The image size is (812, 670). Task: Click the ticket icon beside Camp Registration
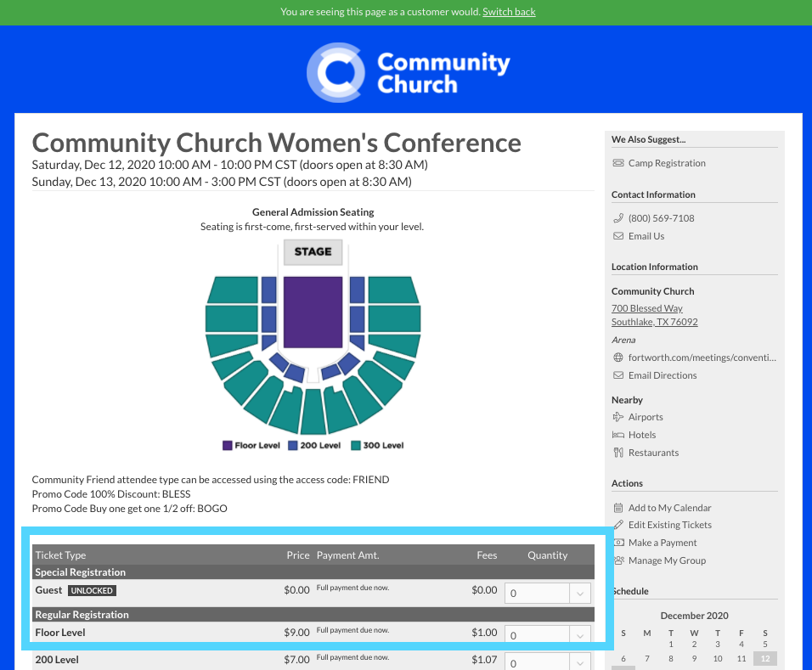point(617,162)
